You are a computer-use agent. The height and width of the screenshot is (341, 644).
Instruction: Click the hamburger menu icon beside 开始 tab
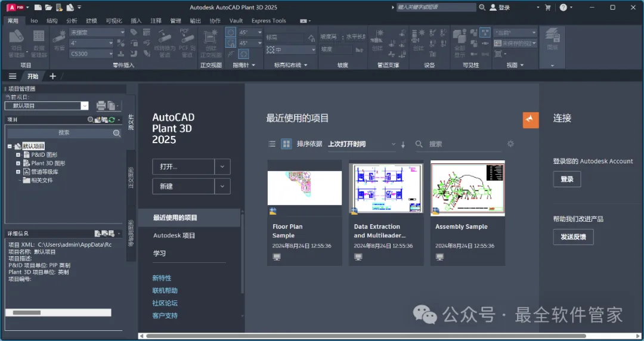click(13, 76)
